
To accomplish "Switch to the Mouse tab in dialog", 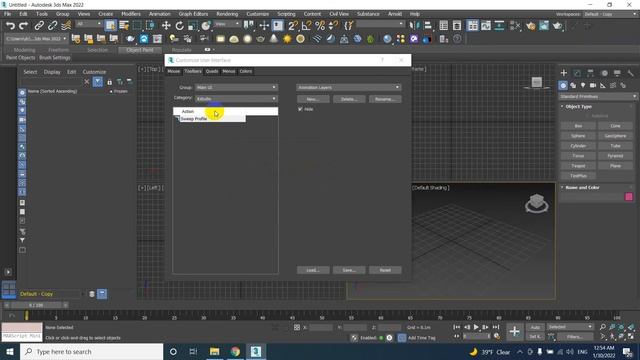I will 173,71.
